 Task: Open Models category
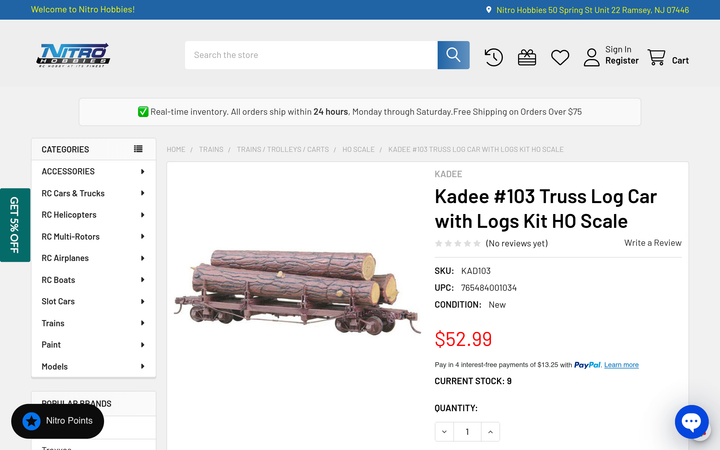[55, 366]
